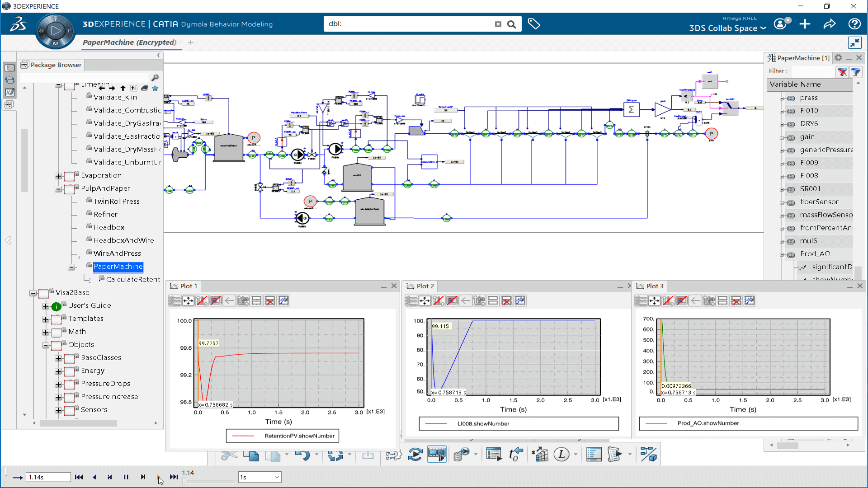Switch to the PaperMachine (Encrypted) tab

pyautogui.click(x=129, y=42)
